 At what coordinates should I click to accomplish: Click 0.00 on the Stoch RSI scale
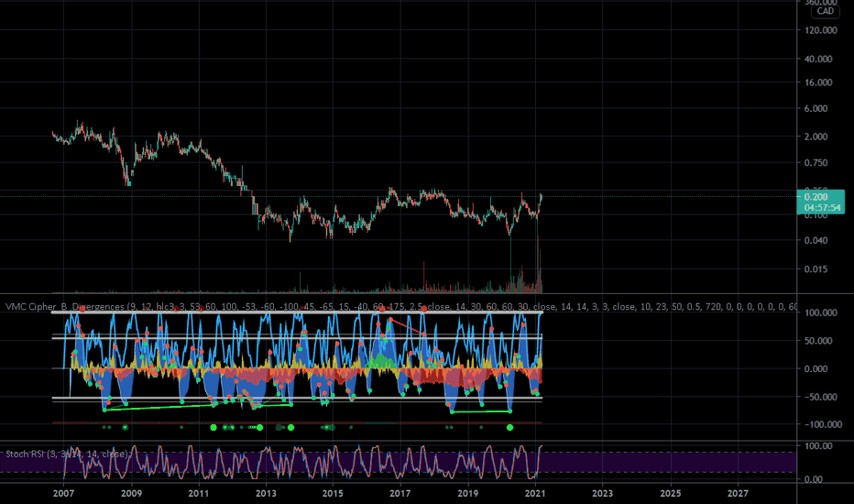(x=813, y=479)
